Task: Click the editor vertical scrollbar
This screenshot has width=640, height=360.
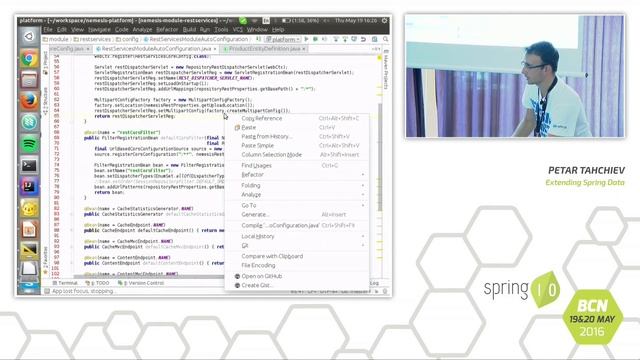Action: [380, 157]
